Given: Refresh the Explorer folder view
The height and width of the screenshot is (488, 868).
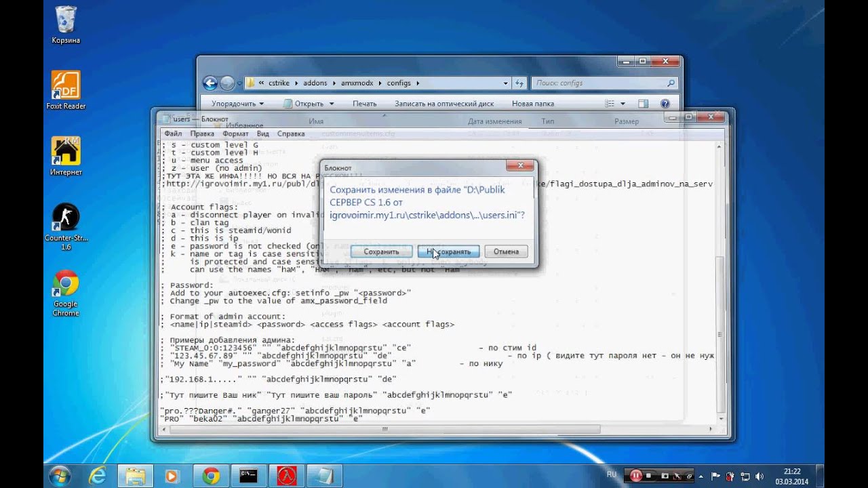Looking at the screenshot, I should tap(519, 83).
